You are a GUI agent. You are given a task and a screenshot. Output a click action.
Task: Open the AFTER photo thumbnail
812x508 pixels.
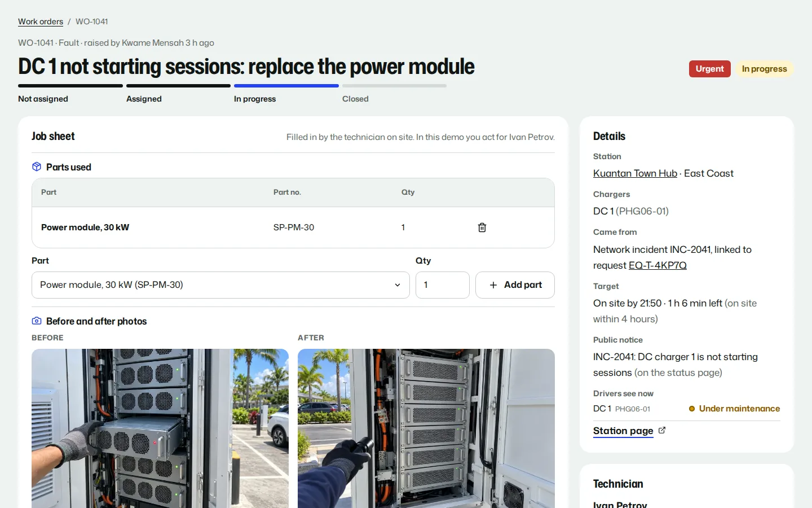426,428
